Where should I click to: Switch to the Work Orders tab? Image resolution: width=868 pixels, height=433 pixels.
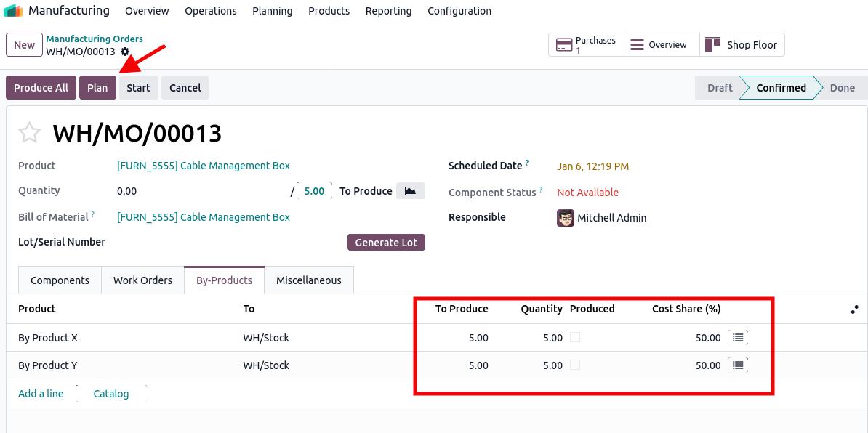[x=142, y=280]
